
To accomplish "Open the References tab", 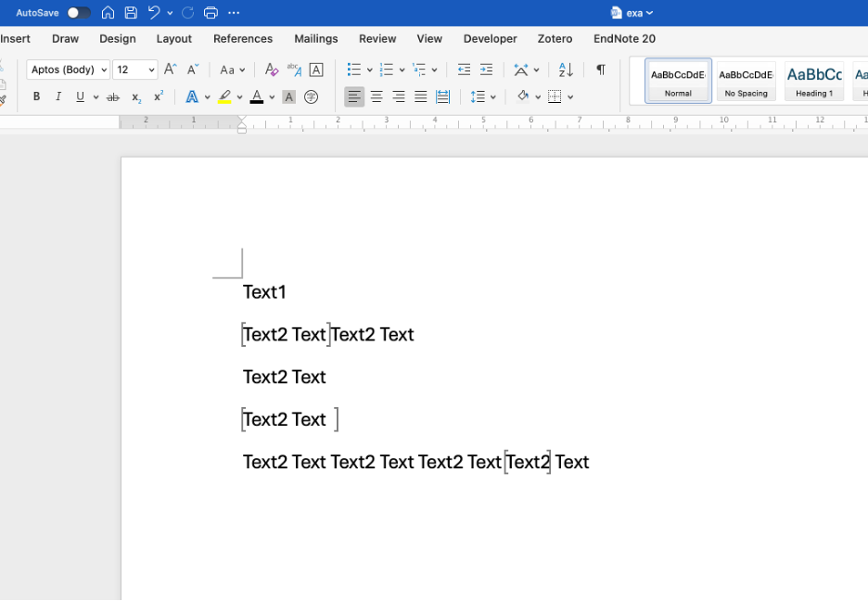I will pyautogui.click(x=243, y=39).
